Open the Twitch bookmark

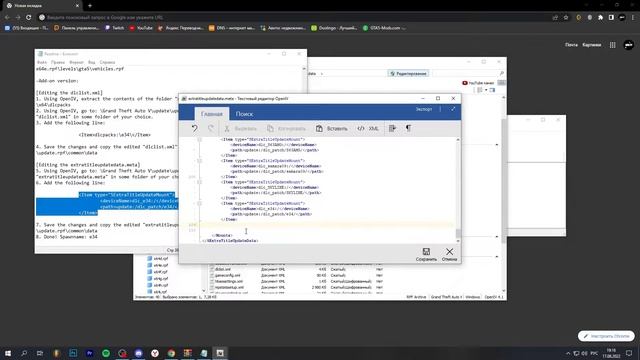click(114, 28)
